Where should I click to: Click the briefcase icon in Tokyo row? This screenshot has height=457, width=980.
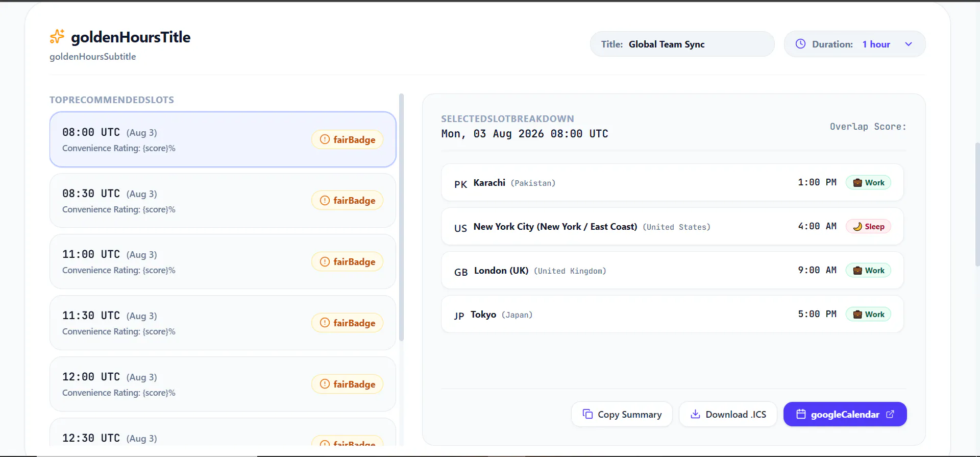[x=857, y=315]
